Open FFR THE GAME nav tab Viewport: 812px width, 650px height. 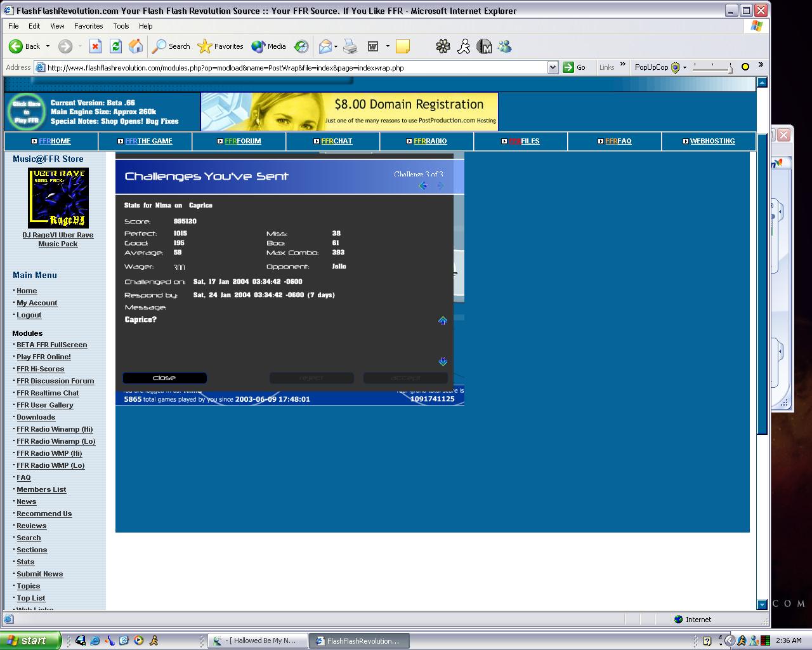(145, 141)
